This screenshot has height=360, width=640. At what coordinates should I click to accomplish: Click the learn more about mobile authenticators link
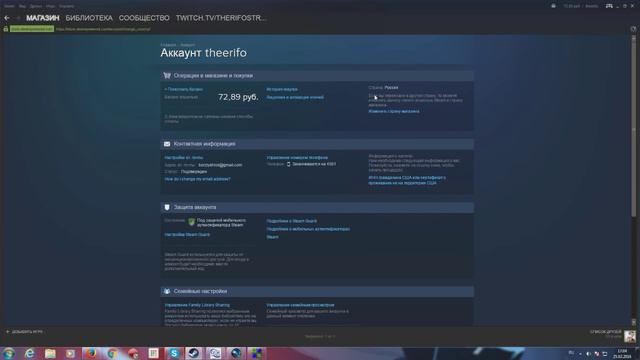308,229
